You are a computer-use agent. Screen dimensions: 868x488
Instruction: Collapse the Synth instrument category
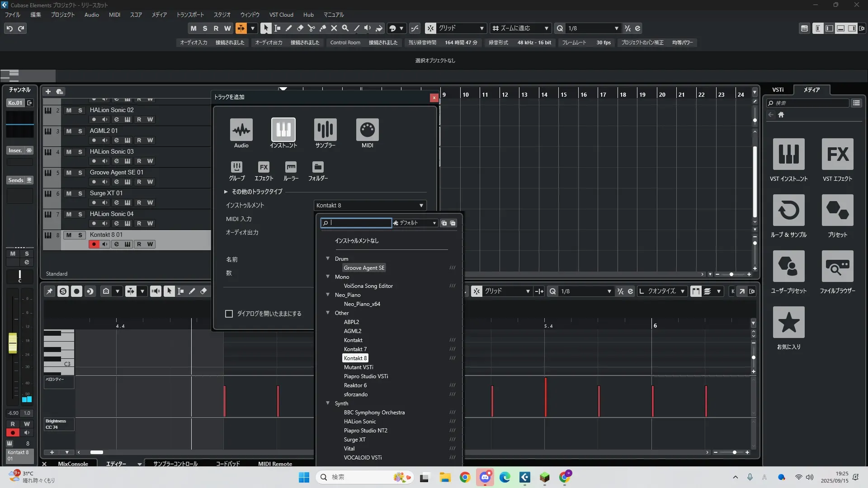click(328, 403)
